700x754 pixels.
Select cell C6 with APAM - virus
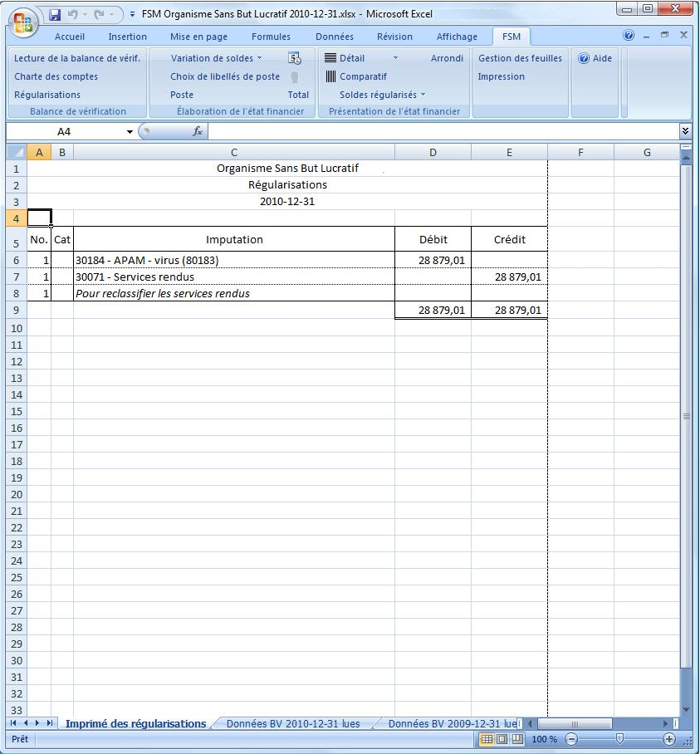point(233,260)
